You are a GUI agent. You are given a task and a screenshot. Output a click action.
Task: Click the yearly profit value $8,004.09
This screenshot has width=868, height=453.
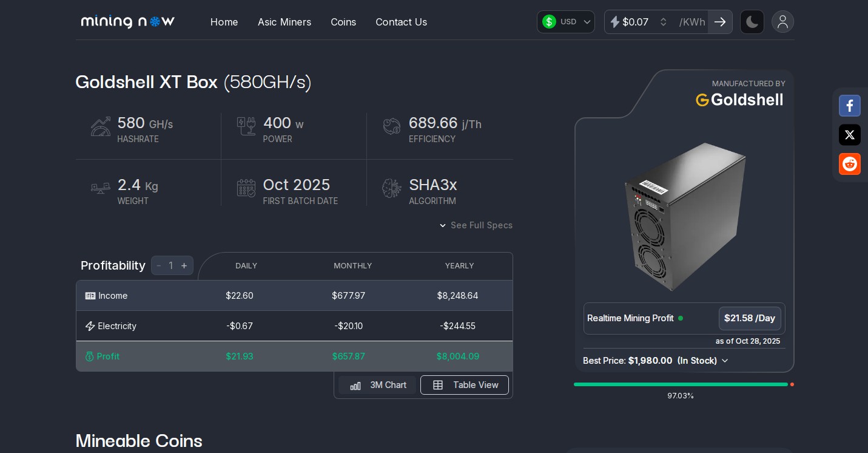point(458,356)
